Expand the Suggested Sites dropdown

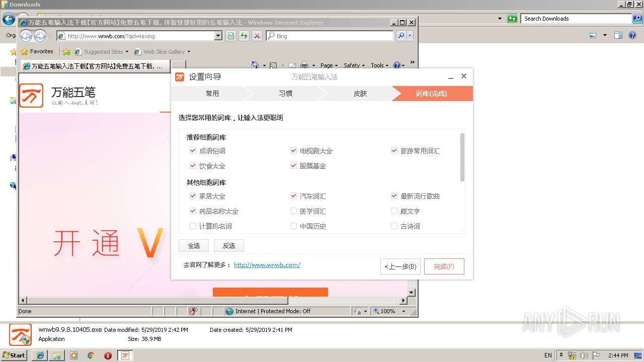point(127,52)
